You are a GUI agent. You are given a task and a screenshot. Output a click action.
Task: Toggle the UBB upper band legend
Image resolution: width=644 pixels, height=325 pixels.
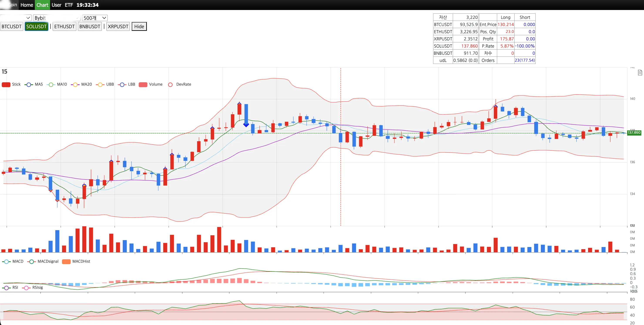click(x=105, y=84)
